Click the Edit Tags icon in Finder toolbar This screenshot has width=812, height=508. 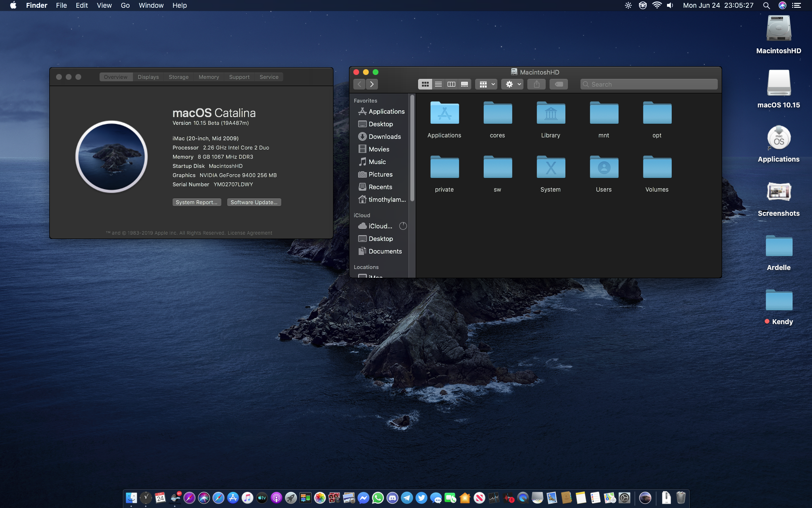coord(559,84)
